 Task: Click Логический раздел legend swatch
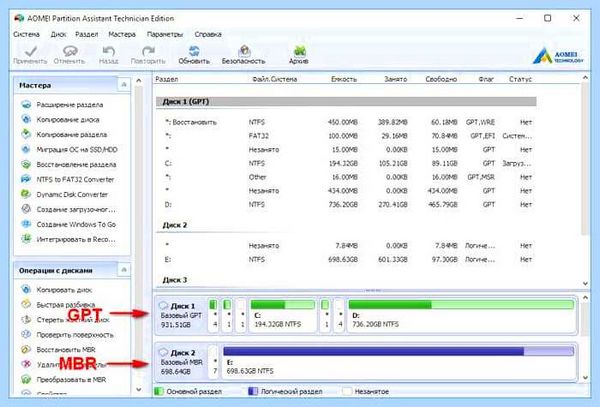253,391
